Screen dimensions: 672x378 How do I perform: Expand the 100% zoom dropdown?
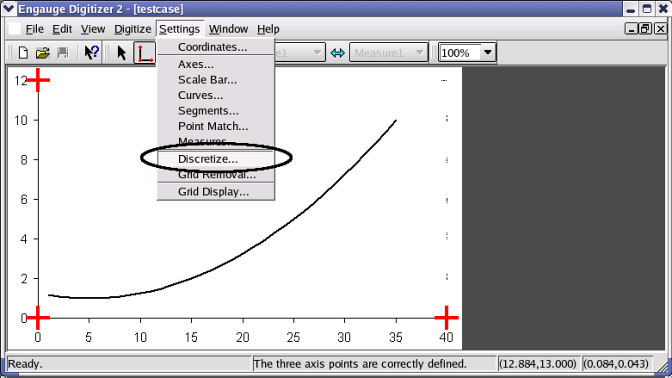coord(488,53)
